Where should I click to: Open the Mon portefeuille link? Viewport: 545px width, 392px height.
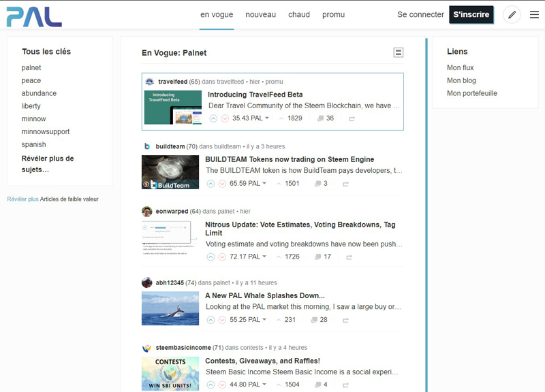471,93
